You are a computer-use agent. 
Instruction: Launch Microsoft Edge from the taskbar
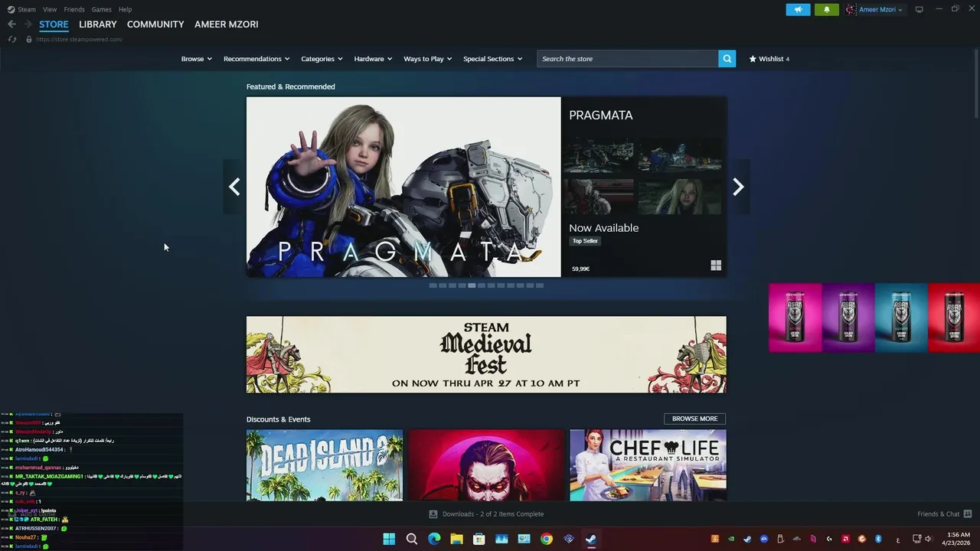click(x=434, y=539)
